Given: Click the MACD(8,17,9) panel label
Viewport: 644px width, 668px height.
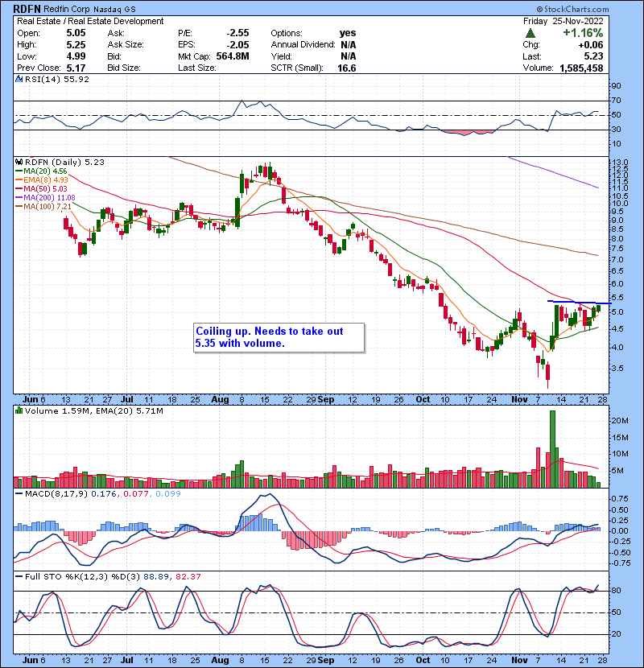Looking at the screenshot, I should click(x=56, y=494).
